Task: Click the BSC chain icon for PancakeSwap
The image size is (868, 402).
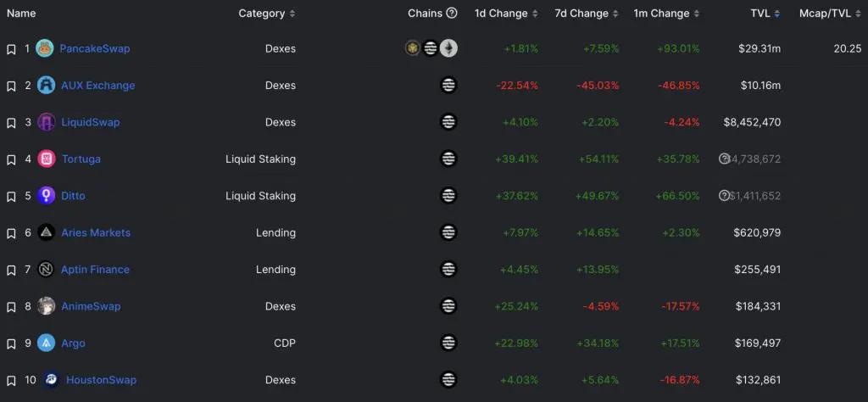Action: (413, 48)
